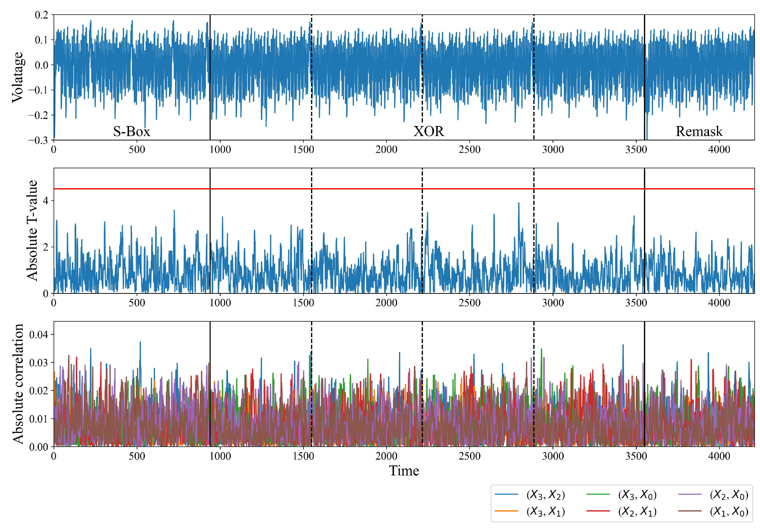This screenshot has height=532, width=760.
Task: Click the green (X3, X0) legend line
Action: tap(598, 494)
